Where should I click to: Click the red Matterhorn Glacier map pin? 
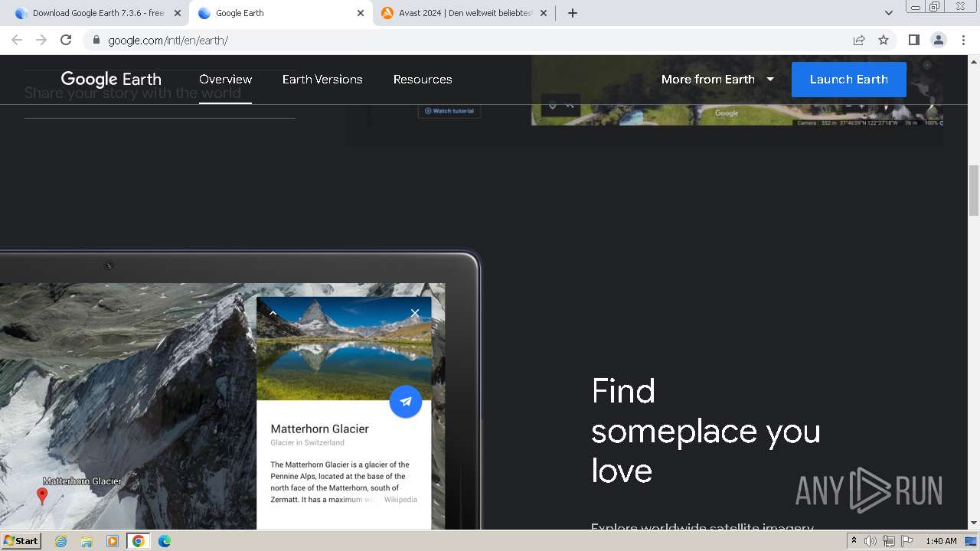(42, 496)
